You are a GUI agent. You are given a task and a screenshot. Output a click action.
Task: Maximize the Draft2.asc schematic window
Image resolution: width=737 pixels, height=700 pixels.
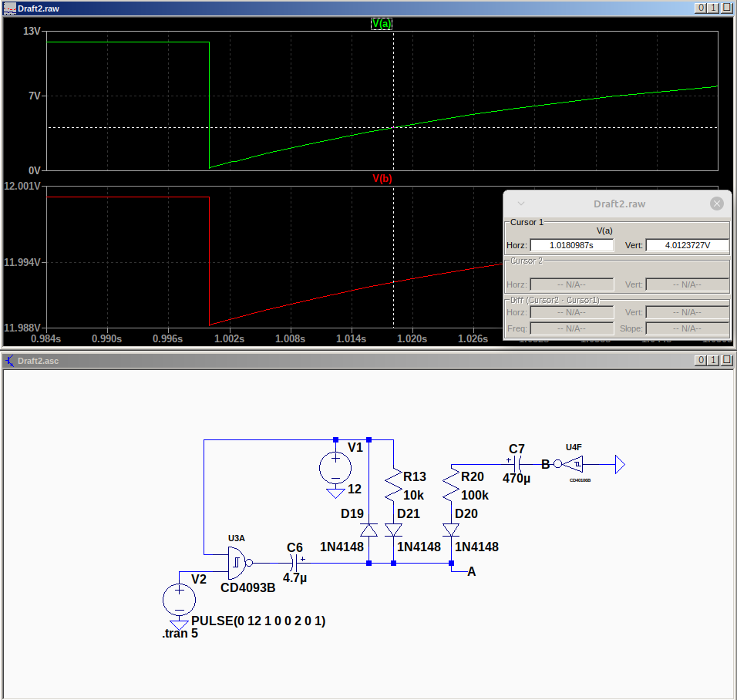[727, 360]
